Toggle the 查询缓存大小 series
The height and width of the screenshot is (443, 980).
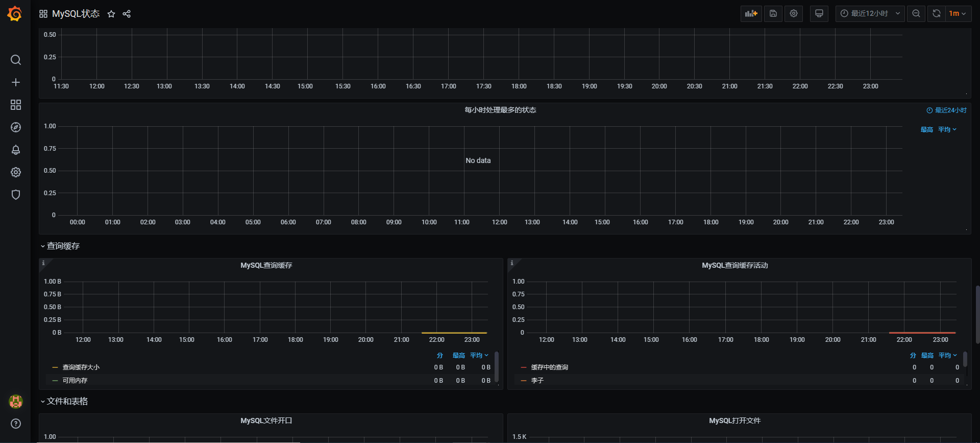tap(81, 367)
